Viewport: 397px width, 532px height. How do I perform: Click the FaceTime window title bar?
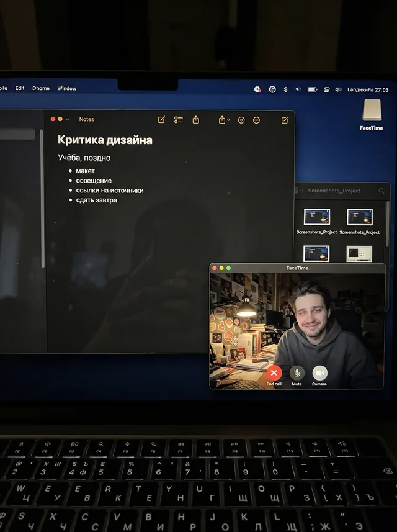point(297,268)
